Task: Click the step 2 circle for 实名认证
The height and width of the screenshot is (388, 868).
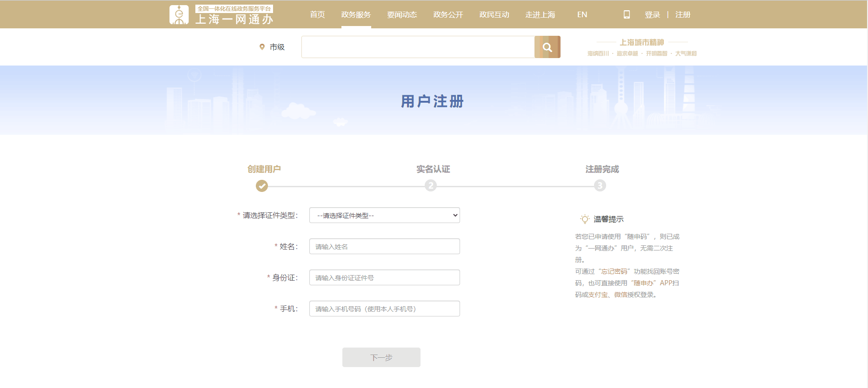Action: 431,186
